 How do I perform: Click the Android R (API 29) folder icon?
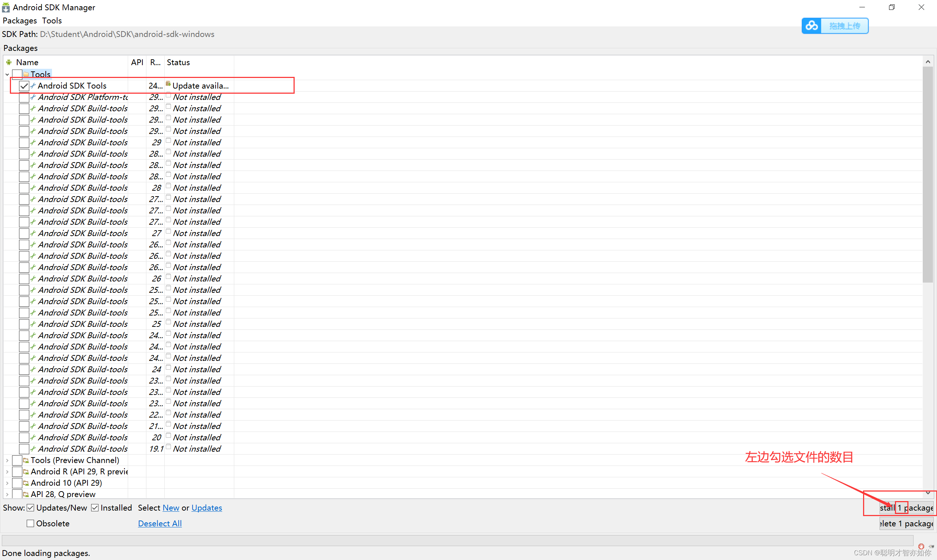tap(26, 472)
